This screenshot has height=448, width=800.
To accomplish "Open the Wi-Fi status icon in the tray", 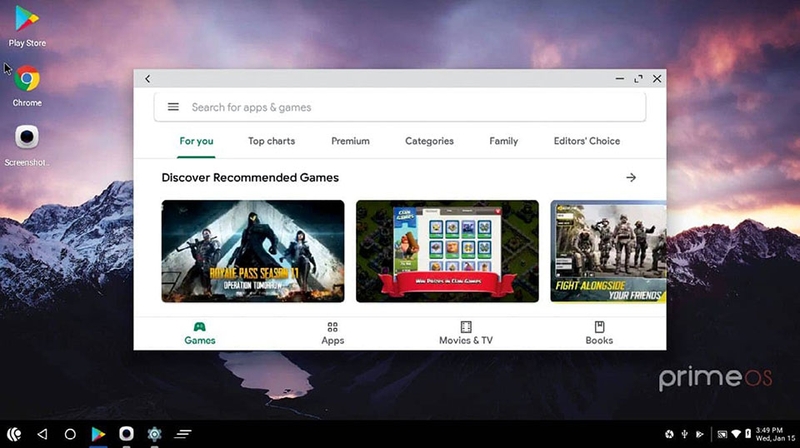I will (x=736, y=434).
